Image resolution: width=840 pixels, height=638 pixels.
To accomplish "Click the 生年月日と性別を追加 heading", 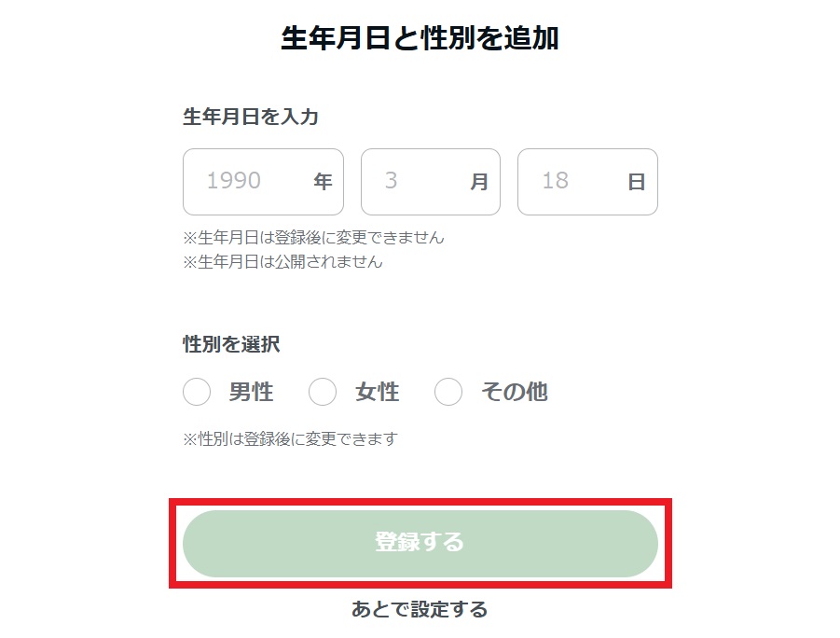I will pyautogui.click(x=420, y=38).
